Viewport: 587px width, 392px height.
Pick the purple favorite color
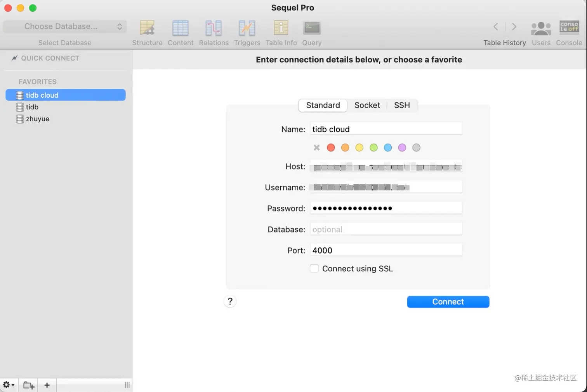pyautogui.click(x=402, y=147)
